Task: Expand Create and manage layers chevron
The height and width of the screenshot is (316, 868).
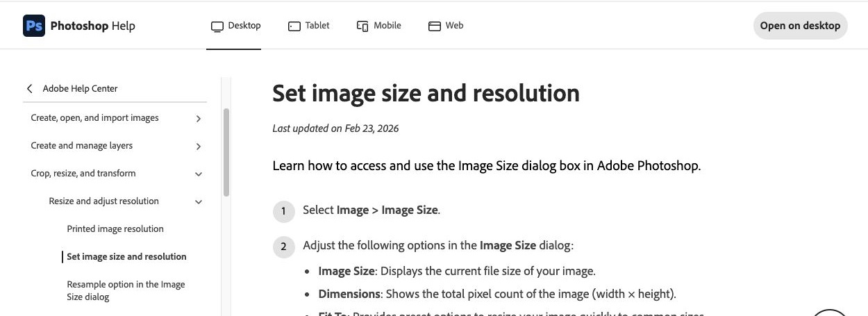Action: tap(199, 146)
